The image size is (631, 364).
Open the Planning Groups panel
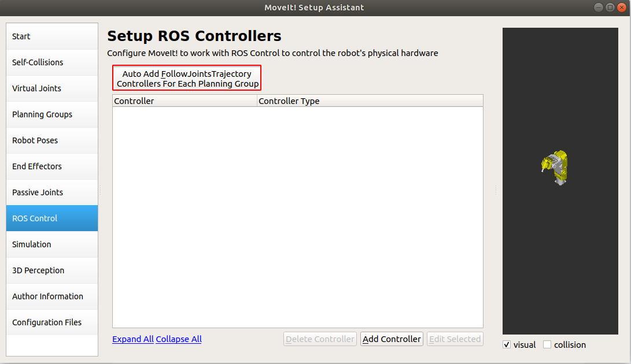[x=51, y=114]
